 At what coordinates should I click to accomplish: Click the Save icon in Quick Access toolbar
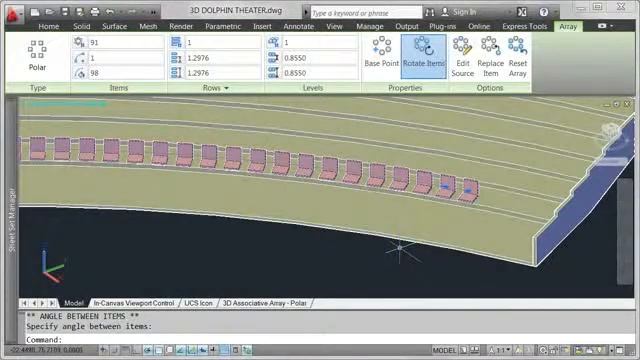(x=65, y=12)
